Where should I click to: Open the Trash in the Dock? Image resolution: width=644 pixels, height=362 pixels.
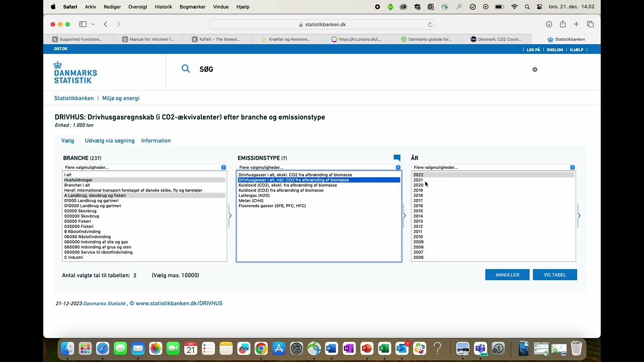(x=577, y=348)
